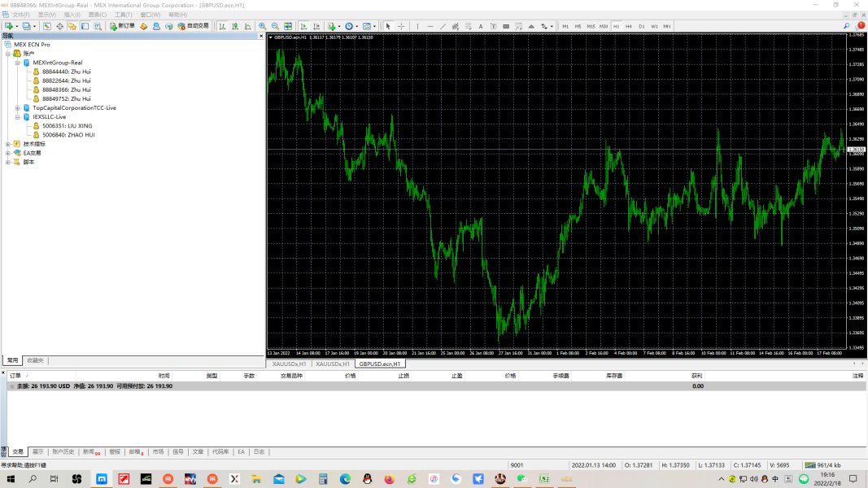The image size is (868, 488).
Task: Select the vertical line drawing tool
Action: [417, 26]
